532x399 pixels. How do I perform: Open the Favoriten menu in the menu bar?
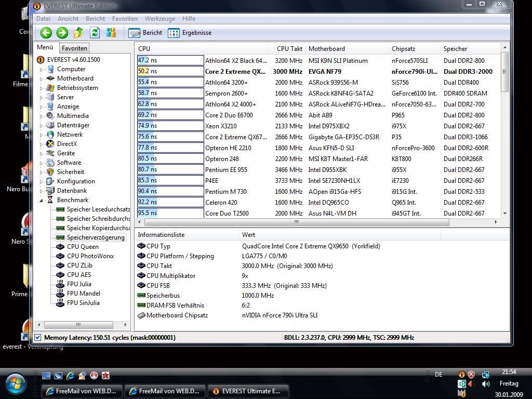point(125,19)
